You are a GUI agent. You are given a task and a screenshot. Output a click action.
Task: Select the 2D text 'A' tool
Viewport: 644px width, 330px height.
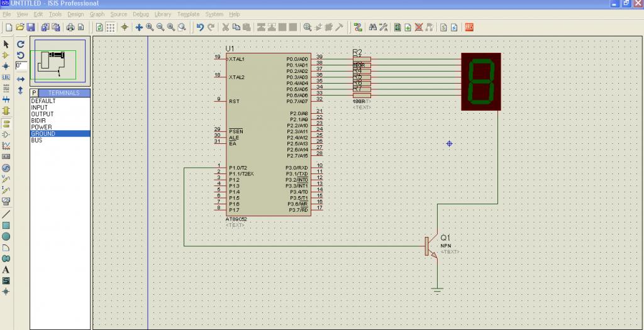pos(6,270)
